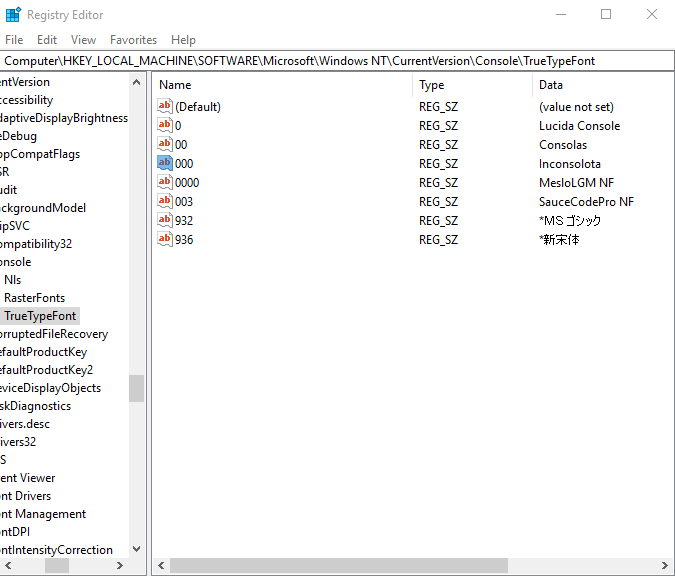The image size is (675, 576).
Task: Open the Favorites menu
Action: point(133,40)
